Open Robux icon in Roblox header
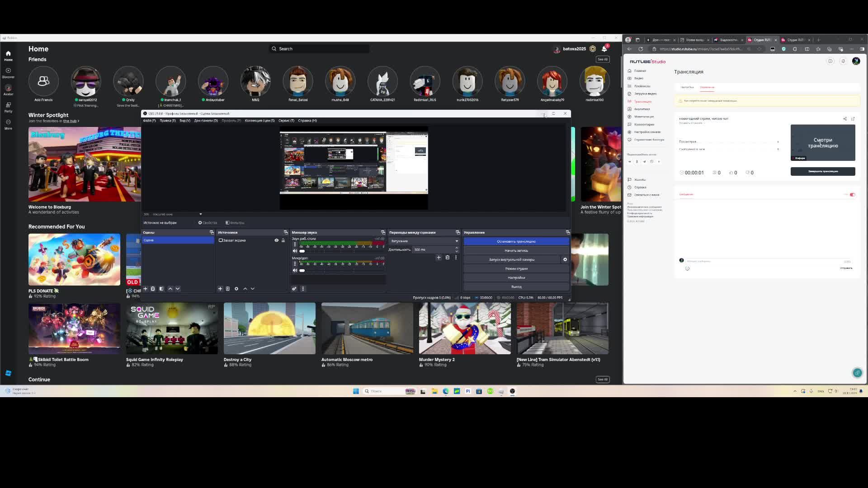The width and height of the screenshot is (868, 488). (593, 49)
